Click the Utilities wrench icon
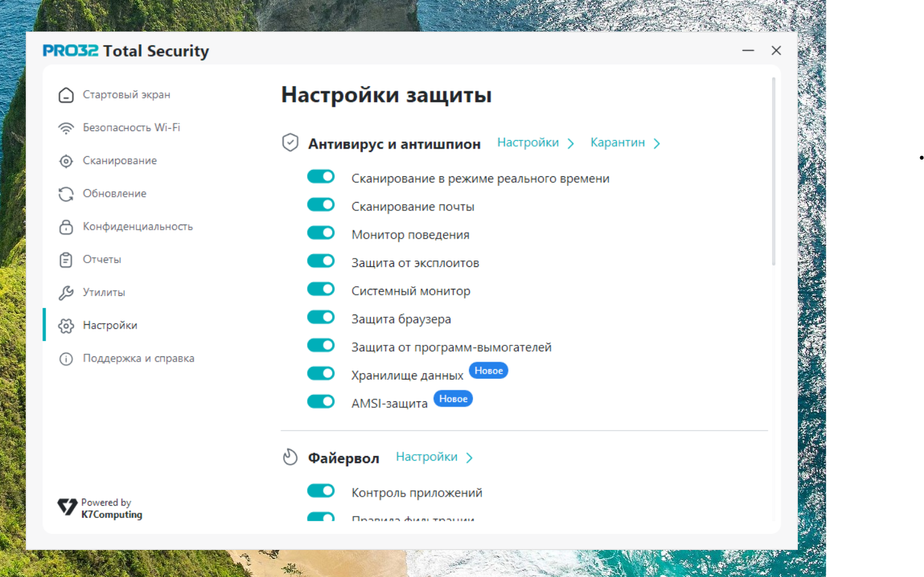 [66, 293]
